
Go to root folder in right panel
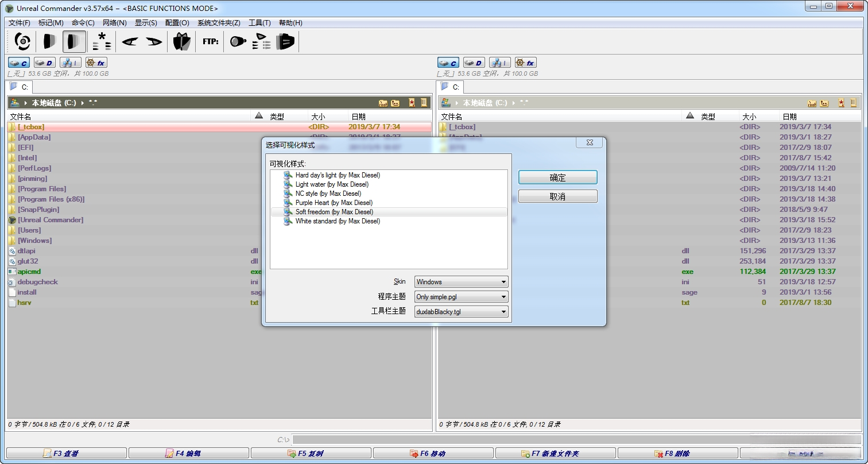812,103
